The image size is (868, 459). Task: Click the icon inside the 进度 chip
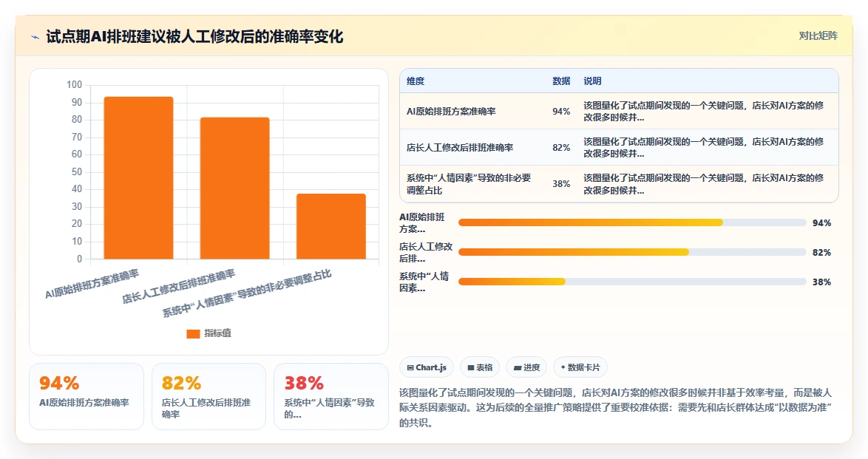click(517, 367)
